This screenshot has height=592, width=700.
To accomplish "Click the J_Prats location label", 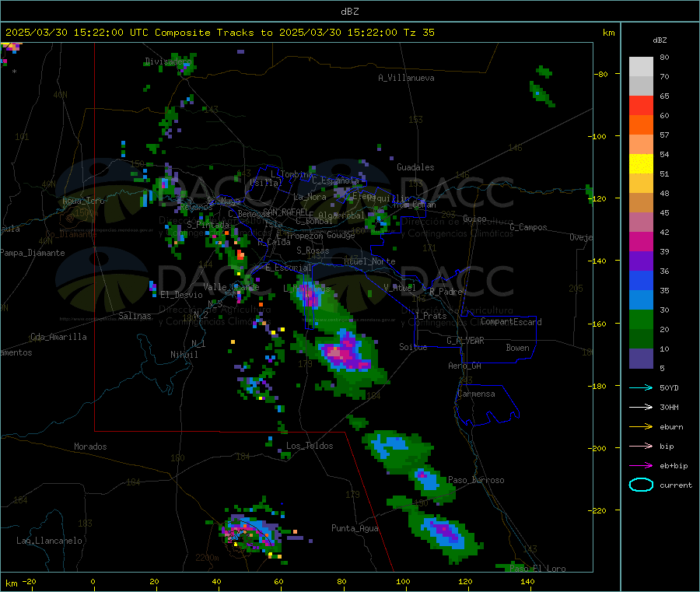I will 431,316.
